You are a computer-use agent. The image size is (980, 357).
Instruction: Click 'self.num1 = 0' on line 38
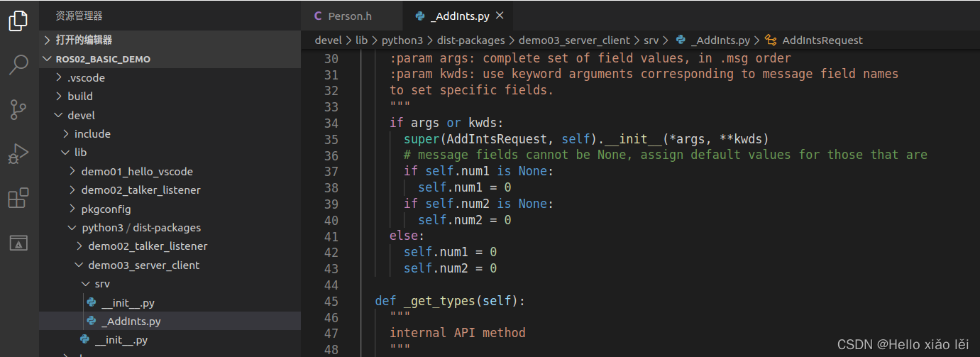click(x=464, y=187)
